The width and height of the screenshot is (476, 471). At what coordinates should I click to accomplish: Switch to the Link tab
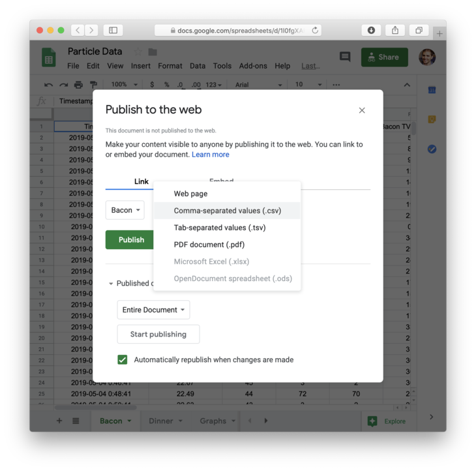[x=141, y=181]
